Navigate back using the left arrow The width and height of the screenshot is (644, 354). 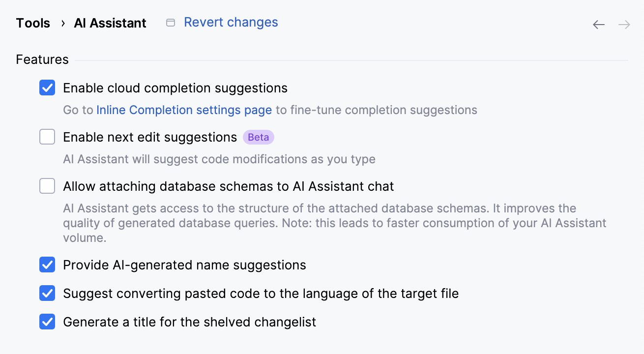point(598,24)
